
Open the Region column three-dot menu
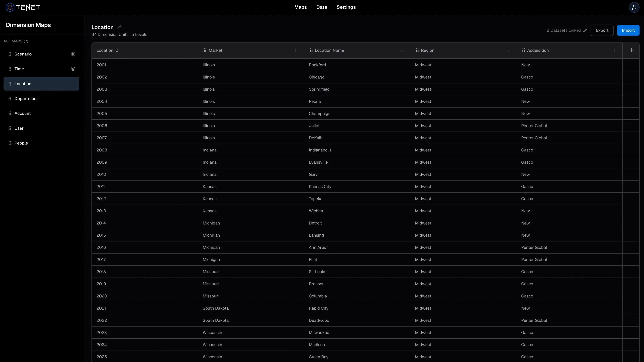(x=508, y=50)
